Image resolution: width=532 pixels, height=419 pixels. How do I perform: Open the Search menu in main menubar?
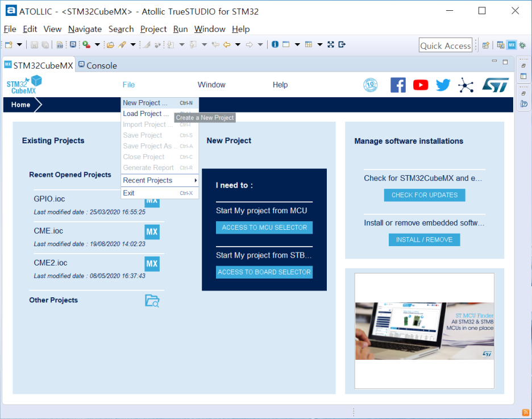[121, 29]
